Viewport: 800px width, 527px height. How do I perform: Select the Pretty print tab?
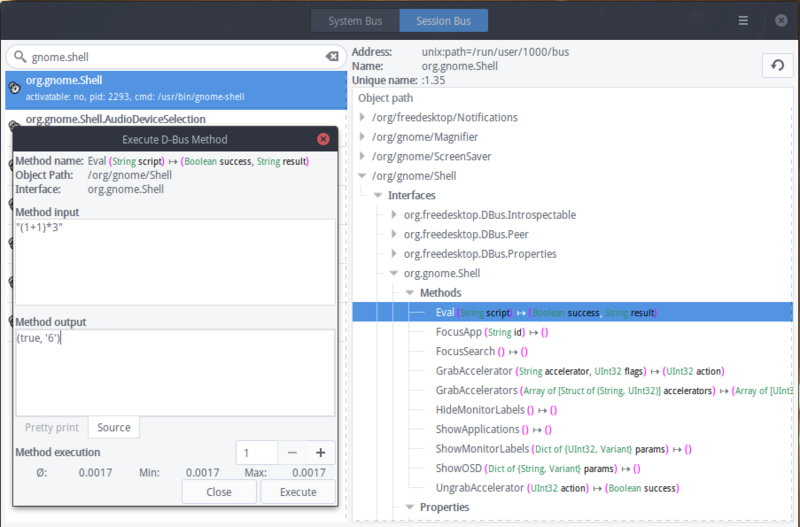tap(52, 428)
